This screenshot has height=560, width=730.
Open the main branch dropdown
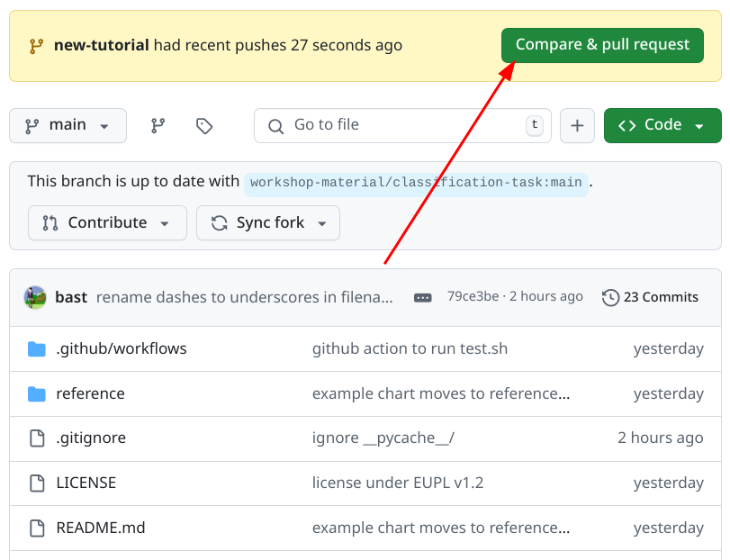click(68, 126)
